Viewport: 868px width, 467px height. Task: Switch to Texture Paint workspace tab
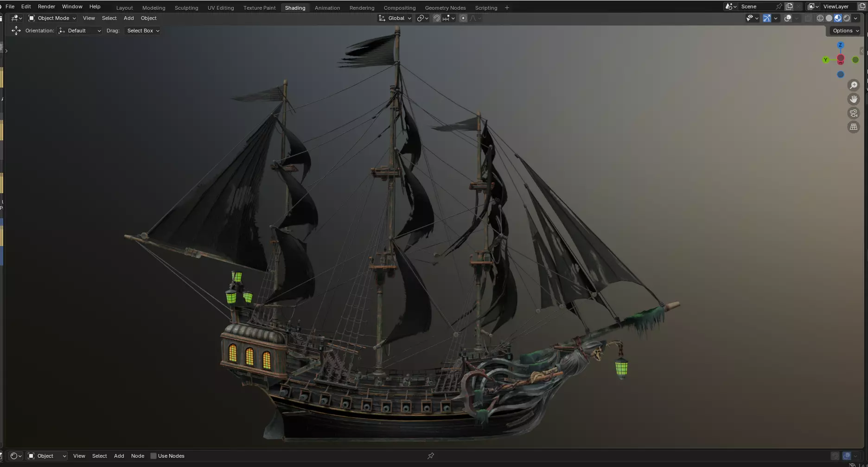pos(260,8)
